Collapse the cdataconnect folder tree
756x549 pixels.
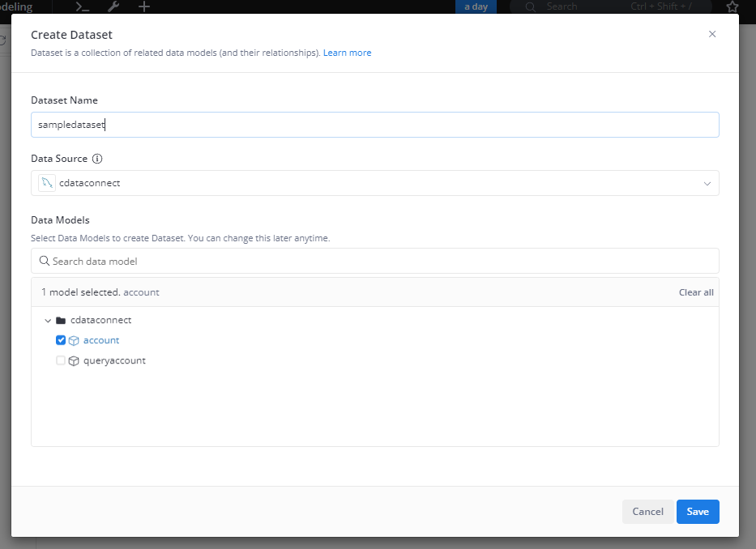pyautogui.click(x=48, y=321)
